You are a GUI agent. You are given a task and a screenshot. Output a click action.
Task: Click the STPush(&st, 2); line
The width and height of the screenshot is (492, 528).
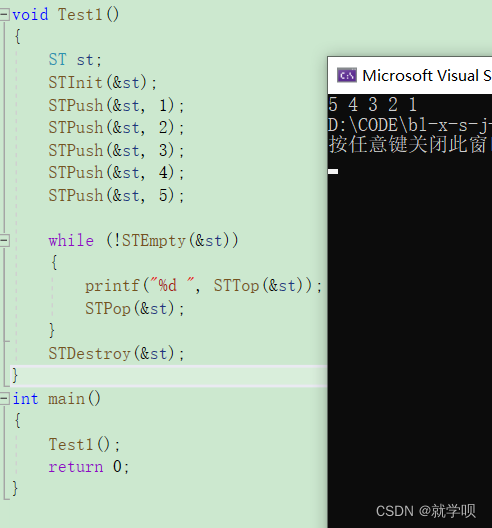point(116,128)
